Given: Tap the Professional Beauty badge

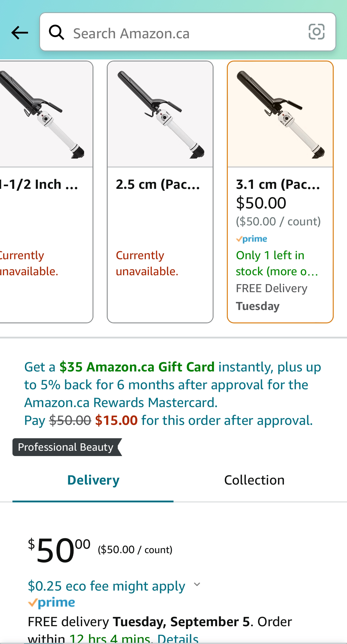Looking at the screenshot, I should [x=66, y=447].
